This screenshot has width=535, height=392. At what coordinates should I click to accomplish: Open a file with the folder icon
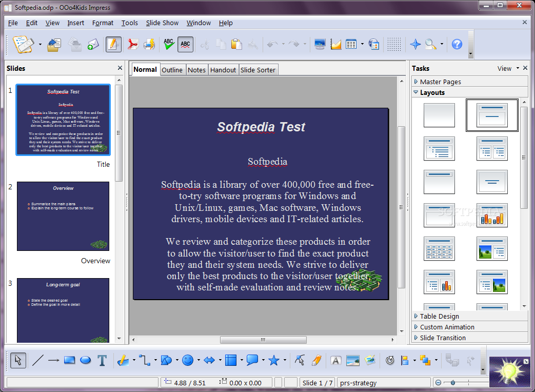pos(54,44)
